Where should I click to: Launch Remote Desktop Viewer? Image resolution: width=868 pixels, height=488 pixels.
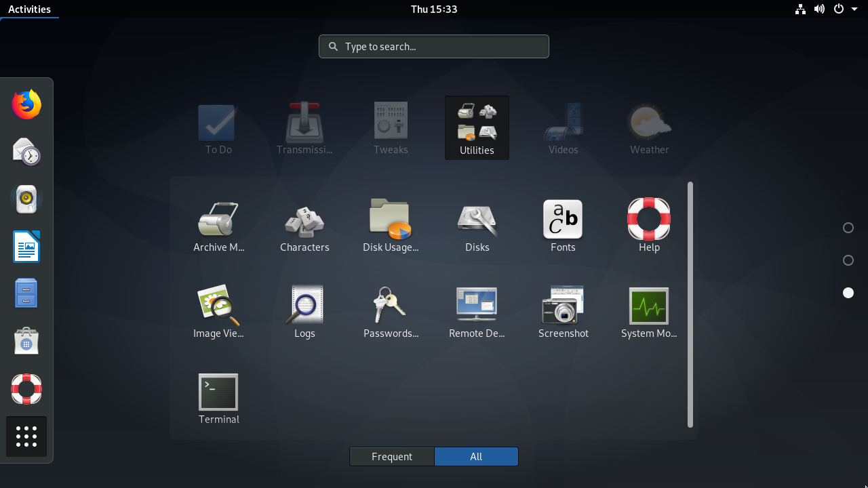(x=477, y=312)
